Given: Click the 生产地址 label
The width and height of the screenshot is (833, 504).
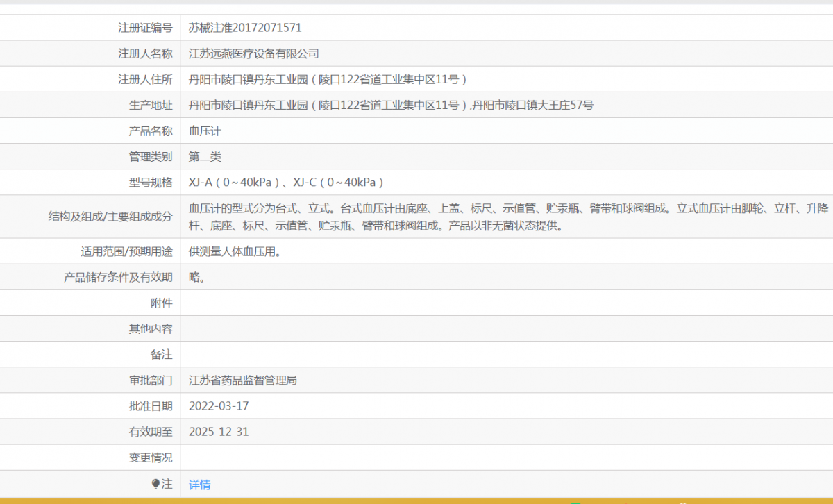Looking at the screenshot, I should (x=151, y=105).
